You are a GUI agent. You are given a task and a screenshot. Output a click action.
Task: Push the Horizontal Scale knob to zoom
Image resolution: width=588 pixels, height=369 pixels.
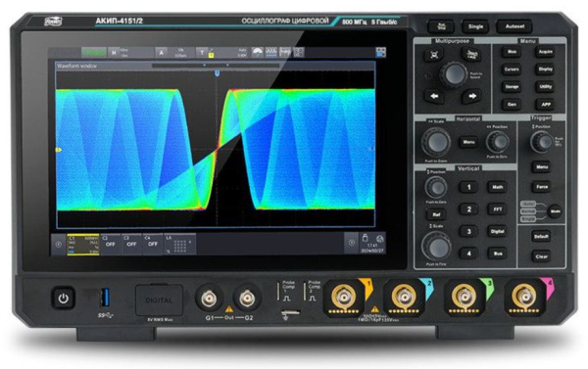coord(437,142)
